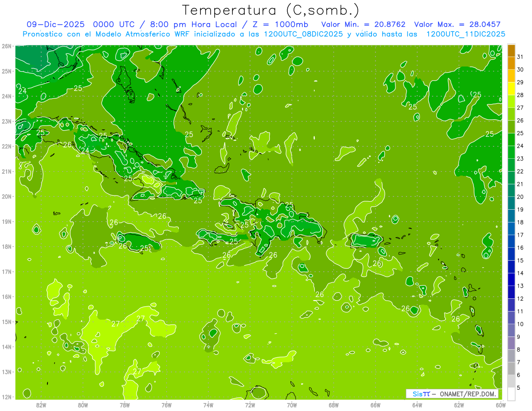Click the color scale value '28'
Viewport: 532px width, 411px height.
coord(520,95)
